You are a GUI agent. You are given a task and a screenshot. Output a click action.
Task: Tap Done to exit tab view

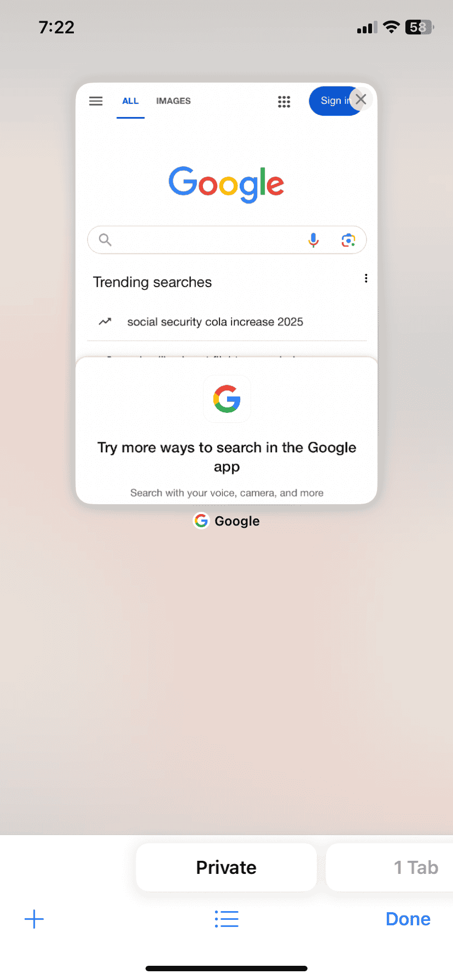pos(408,919)
